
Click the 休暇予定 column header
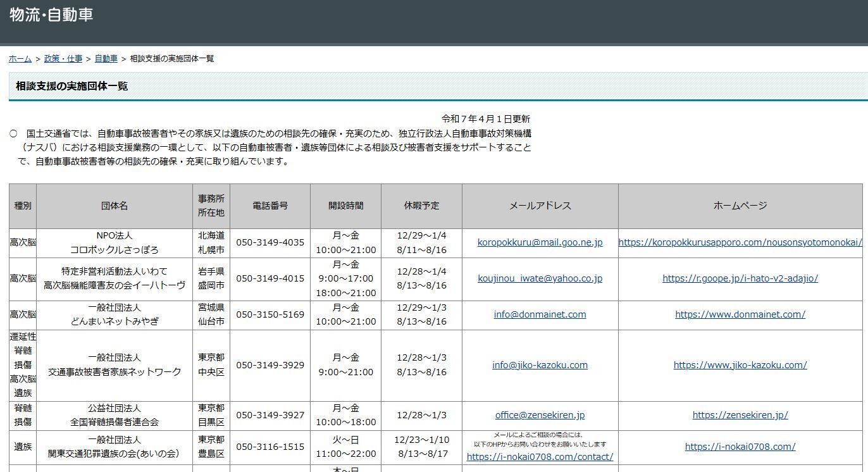[x=422, y=206]
